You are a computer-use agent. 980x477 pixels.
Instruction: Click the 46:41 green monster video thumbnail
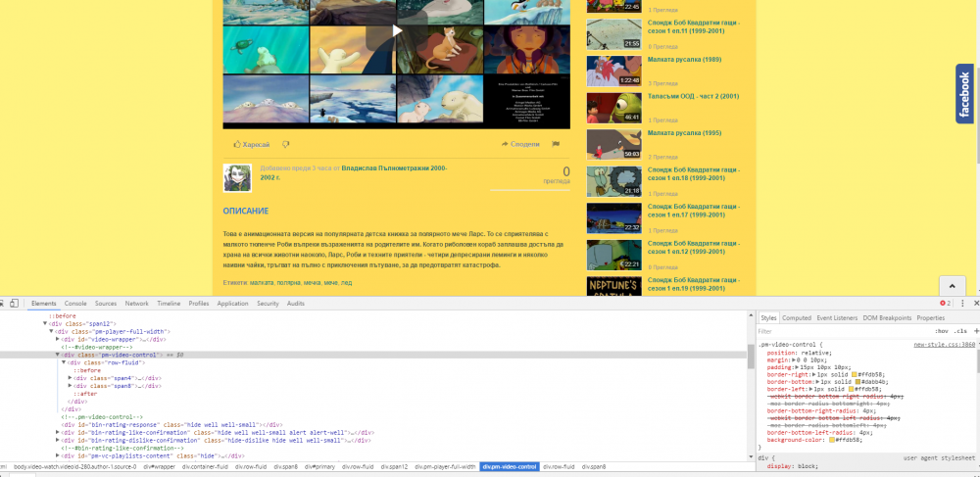pos(613,108)
